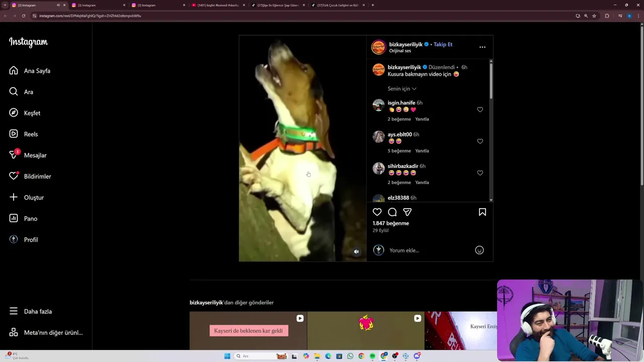644x362 pixels.
Task: Like the reel with the heart icon
Action: click(377, 212)
